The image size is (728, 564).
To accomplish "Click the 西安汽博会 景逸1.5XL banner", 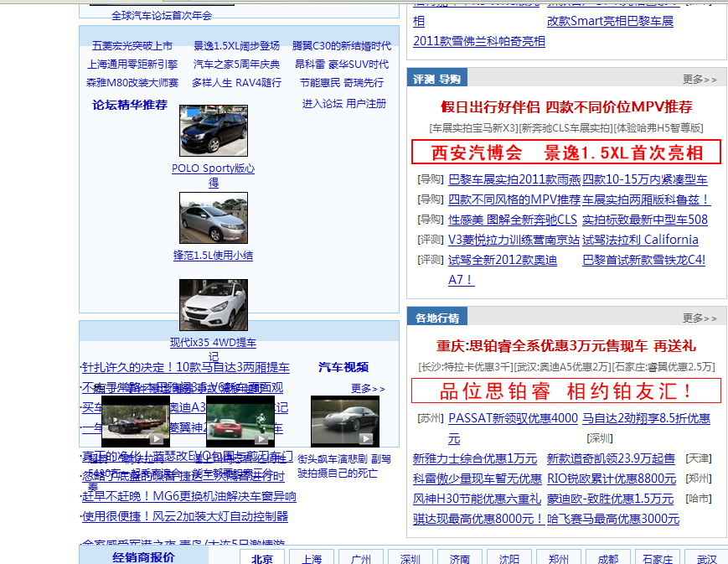I will (x=566, y=153).
